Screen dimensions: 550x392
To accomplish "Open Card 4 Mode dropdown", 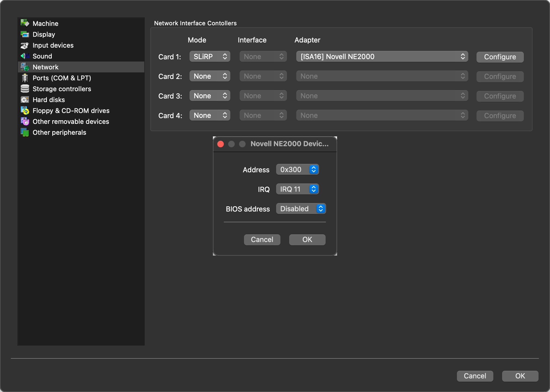I will pos(210,115).
